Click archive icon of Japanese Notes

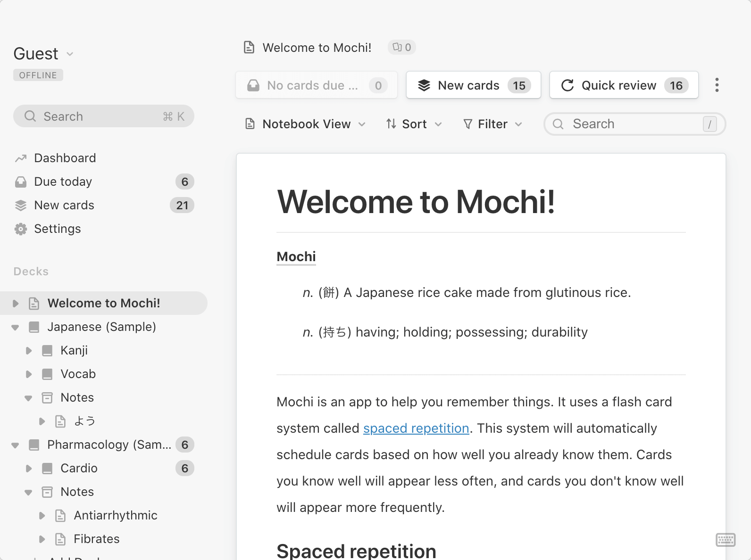(x=47, y=397)
